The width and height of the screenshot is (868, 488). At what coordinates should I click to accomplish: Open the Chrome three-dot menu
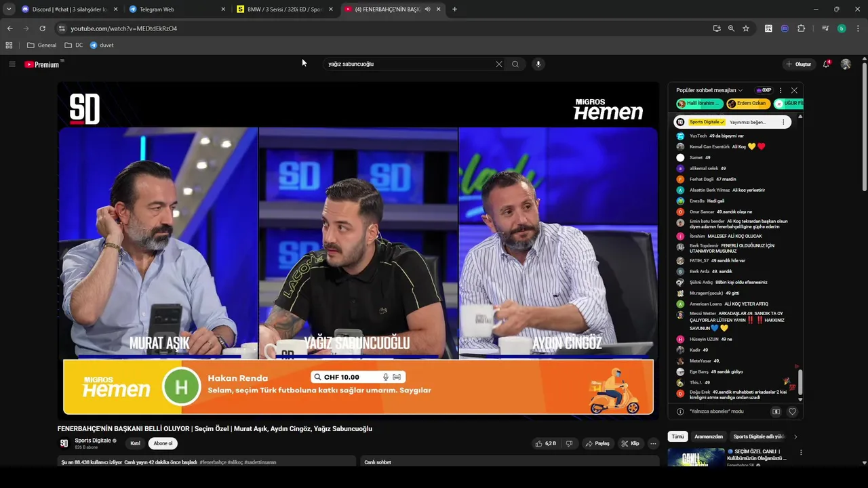(x=858, y=28)
